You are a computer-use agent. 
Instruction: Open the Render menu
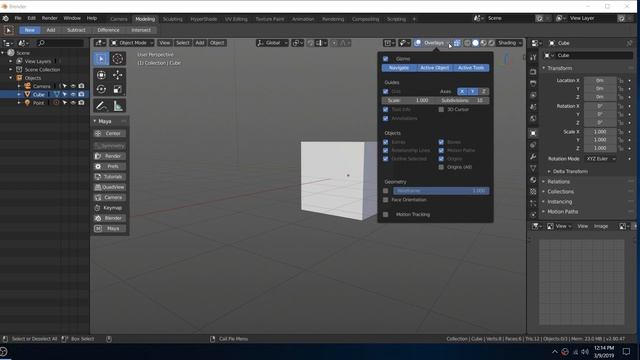(x=49, y=18)
